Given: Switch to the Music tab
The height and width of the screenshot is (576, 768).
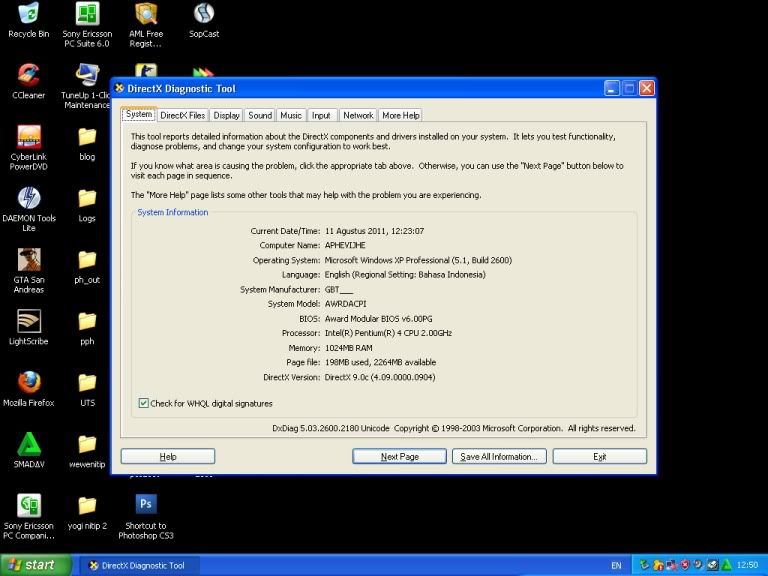Looking at the screenshot, I should 291,115.
